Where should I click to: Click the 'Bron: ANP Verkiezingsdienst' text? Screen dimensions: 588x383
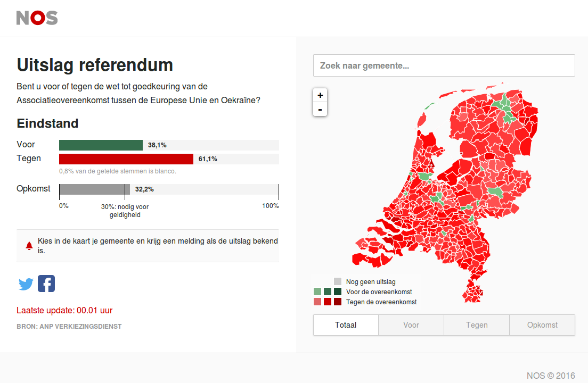pyautogui.click(x=69, y=327)
